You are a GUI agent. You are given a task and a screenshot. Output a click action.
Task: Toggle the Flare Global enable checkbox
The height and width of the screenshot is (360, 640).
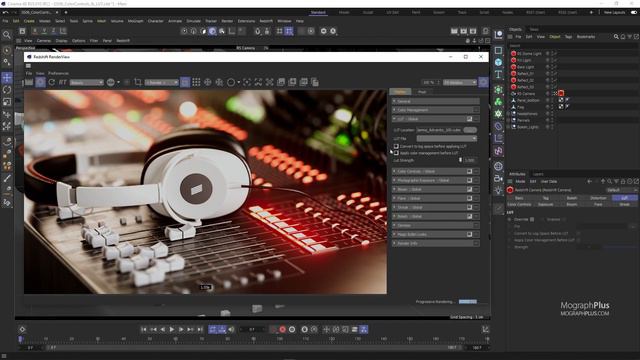coord(469,198)
